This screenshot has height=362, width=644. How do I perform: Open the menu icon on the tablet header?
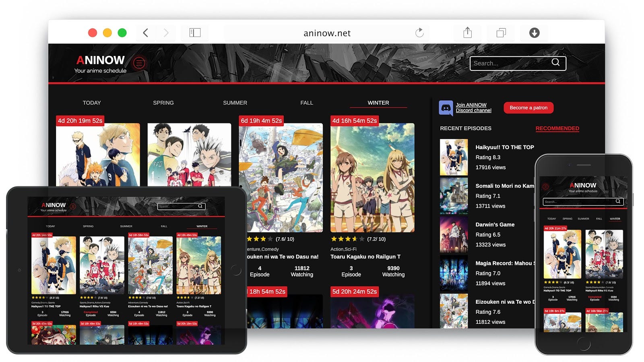(73, 206)
